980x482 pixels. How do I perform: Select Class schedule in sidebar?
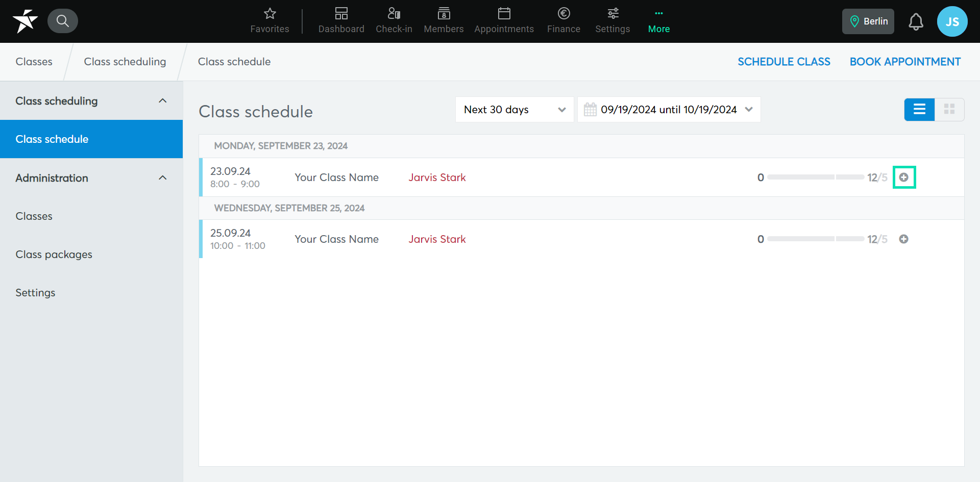click(x=91, y=139)
